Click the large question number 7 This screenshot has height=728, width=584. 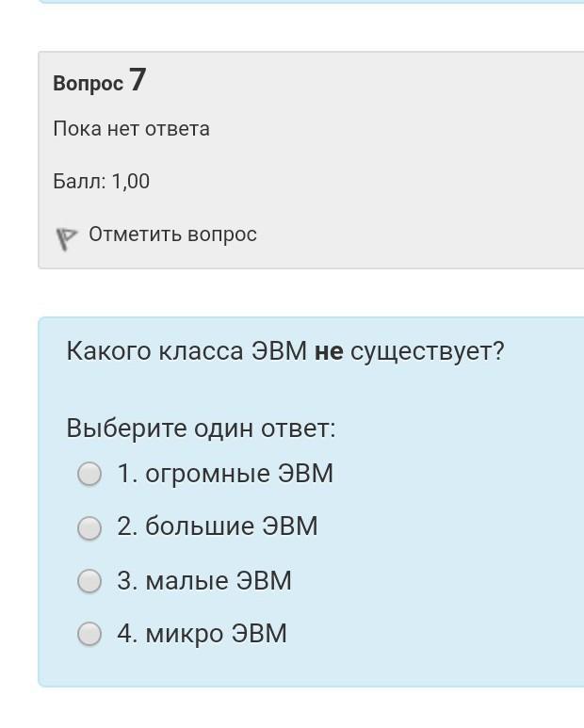click(x=138, y=80)
